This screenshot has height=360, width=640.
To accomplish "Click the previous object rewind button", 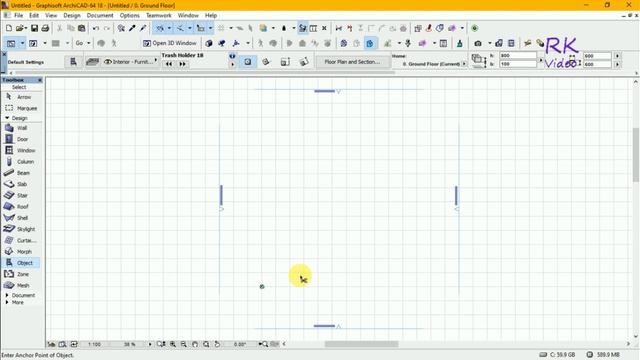I will pyautogui.click(x=169, y=64).
